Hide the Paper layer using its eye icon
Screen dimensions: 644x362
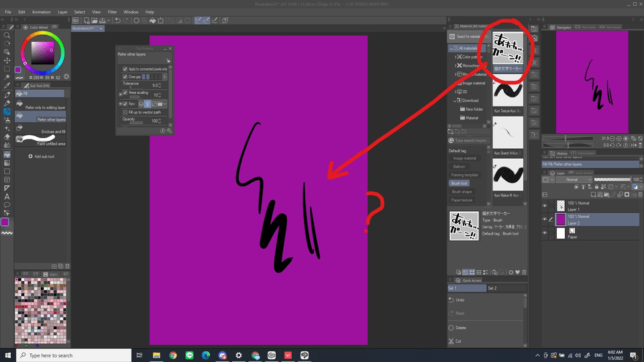point(545,233)
